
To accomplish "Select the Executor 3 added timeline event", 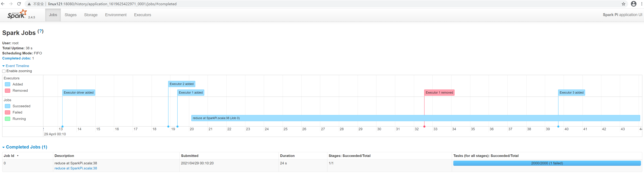I will pos(572,92).
